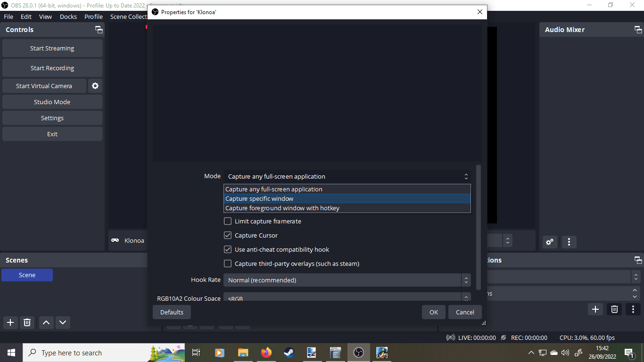
Task: Float the Controls dock panel
Action: (x=99, y=30)
